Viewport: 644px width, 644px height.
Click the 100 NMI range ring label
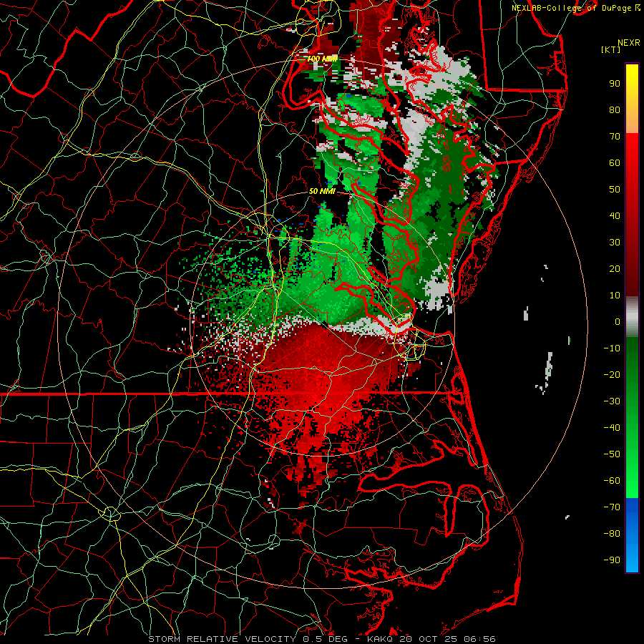323,59
